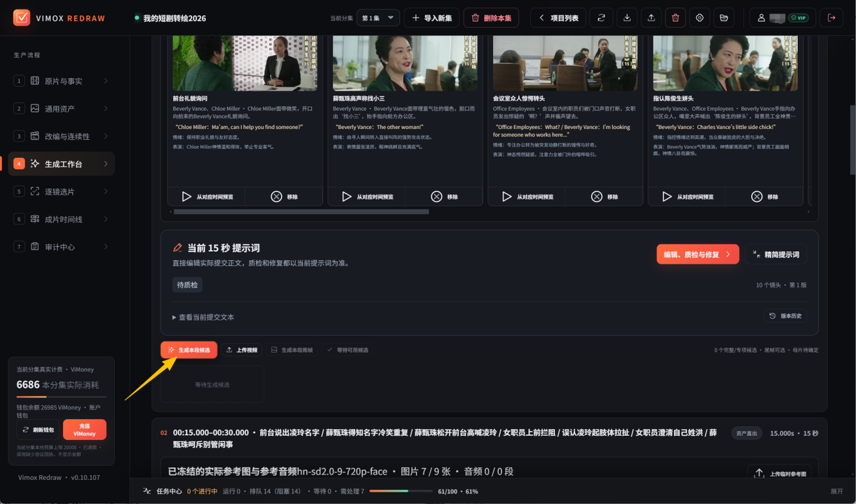Open the VIP user account badge
Screen dimensions: 856x504
click(x=782, y=18)
